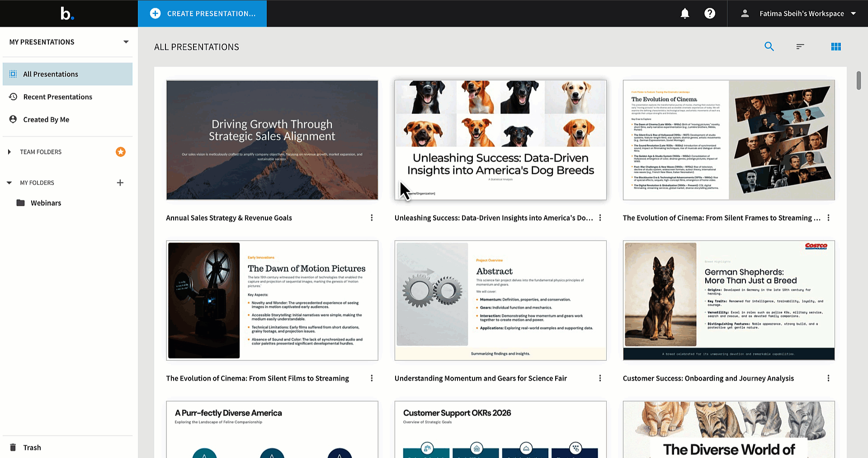Click the Beautiful.ai logo icon
868x458 pixels.
pos(67,14)
